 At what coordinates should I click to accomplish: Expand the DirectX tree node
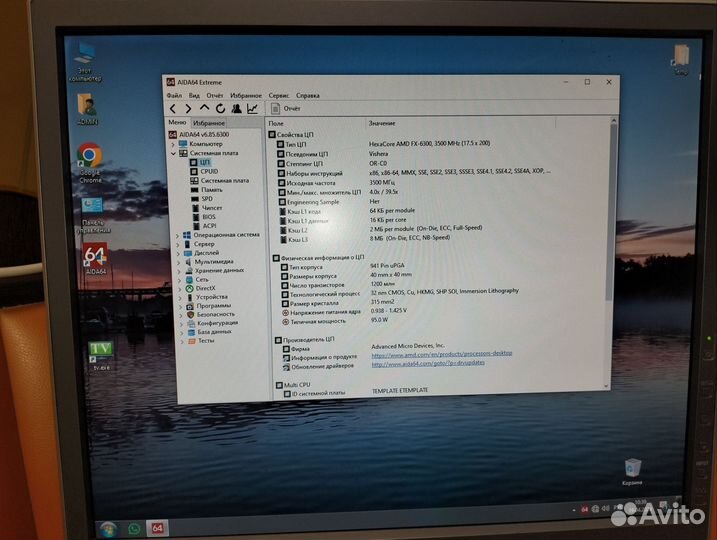[x=180, y=289]
